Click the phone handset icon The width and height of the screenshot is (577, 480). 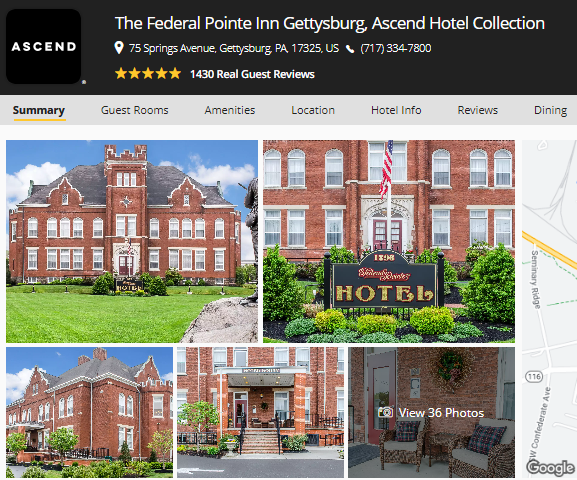350,49
